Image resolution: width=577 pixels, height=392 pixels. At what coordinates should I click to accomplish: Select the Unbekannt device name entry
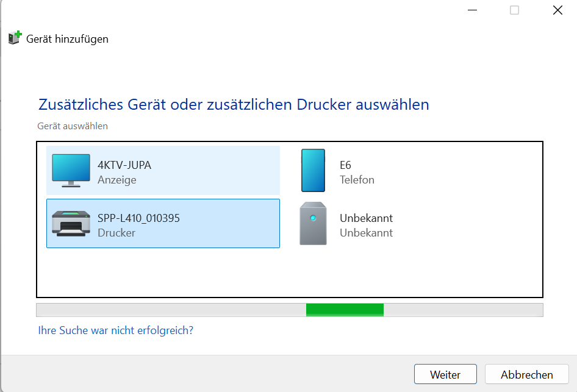[366, 218]
